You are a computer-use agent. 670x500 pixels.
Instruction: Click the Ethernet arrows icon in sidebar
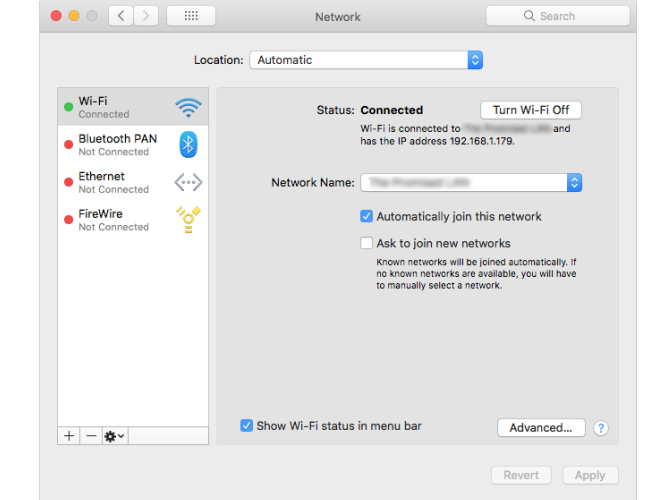[188, 182]
